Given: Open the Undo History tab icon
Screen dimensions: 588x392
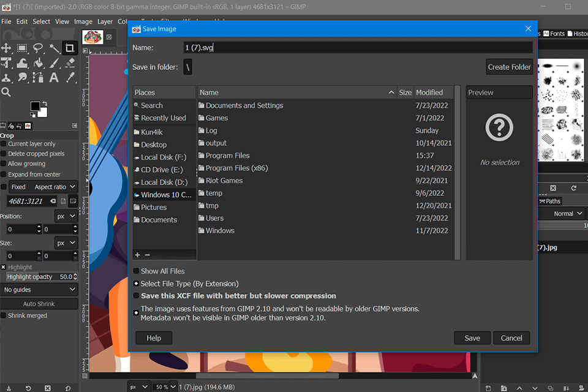Looking at the screenshot, I should click(19, 126).
